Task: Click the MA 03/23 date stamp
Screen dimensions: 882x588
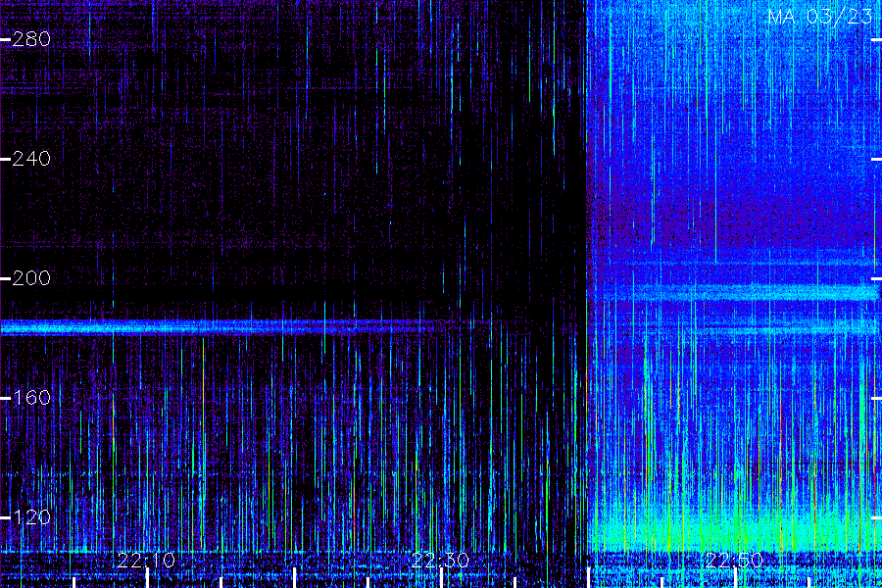Action: [820, 17]
